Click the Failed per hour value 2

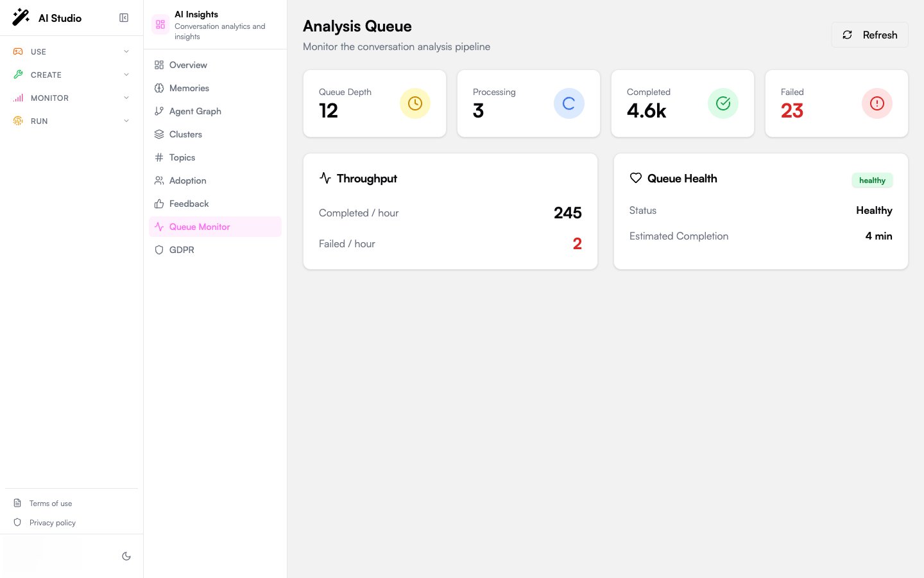click(x=577, y=243)
